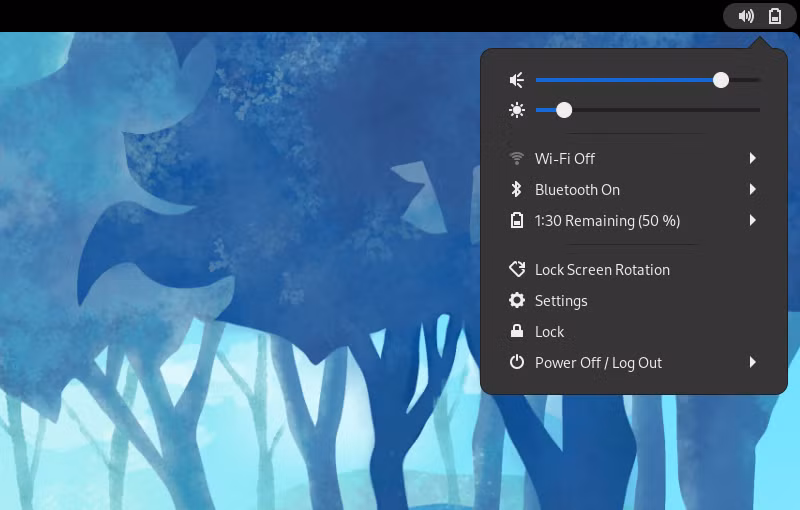Set volume to the middle of its track
Image resolution: width=800 pixels, height=510 pixels.
click(648, 80)
